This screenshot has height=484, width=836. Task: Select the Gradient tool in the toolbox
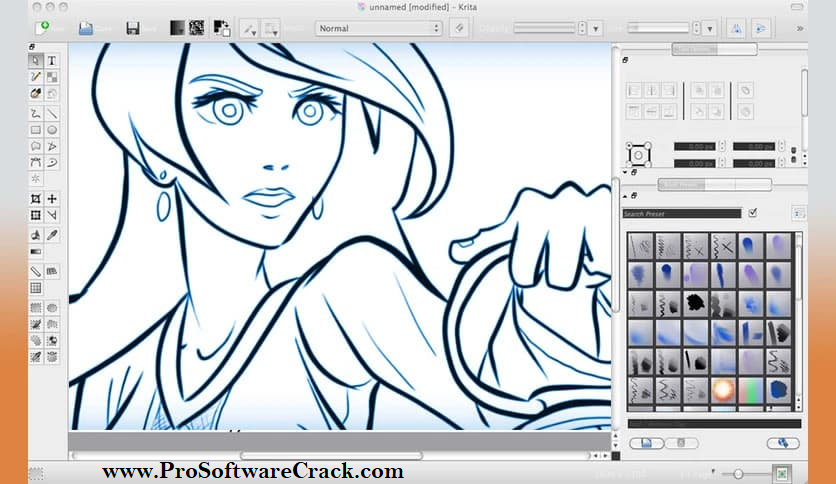tap(36, 252)
